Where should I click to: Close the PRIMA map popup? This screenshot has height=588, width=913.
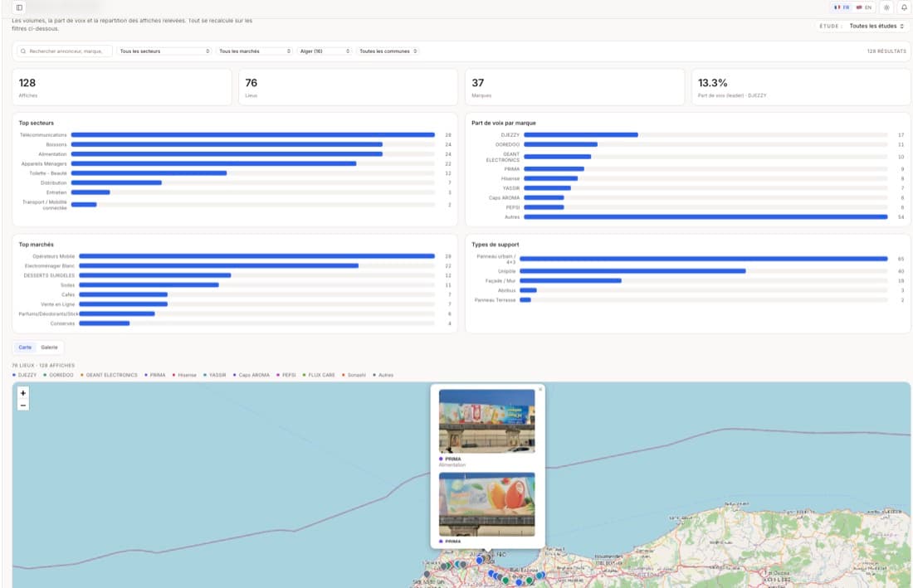pos(540,390)
